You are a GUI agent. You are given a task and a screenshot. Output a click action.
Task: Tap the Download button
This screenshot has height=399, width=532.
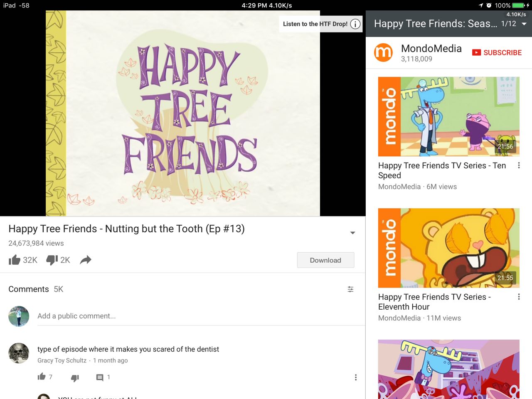(325, 260)
